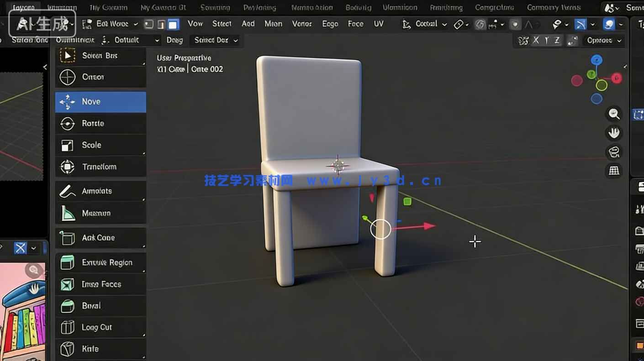
Task: Toggle vertex select mode
Action: pyautogui.click(x=149, y=24)
